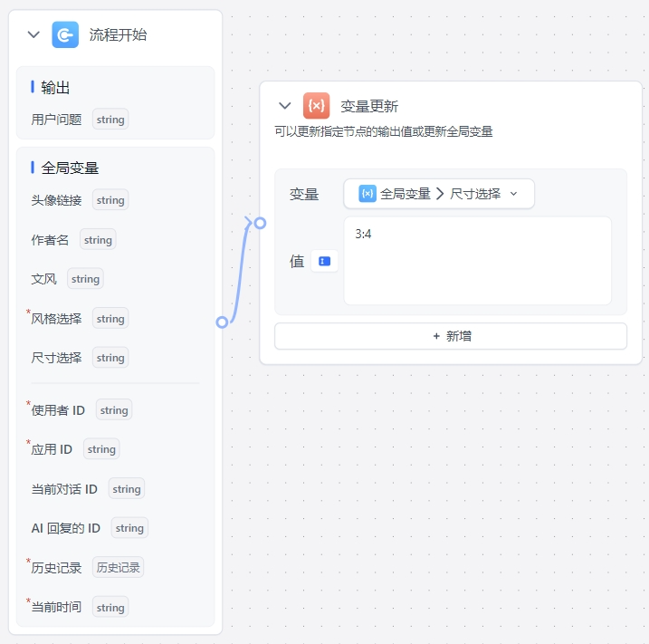Click the string tag beside 当前时间

[110, 607]
